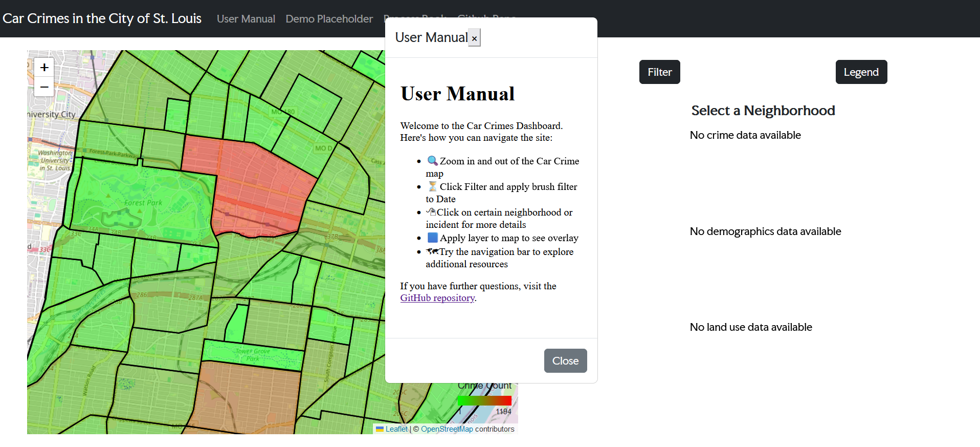Click the 'No demographics data available' text

(765, 231)
